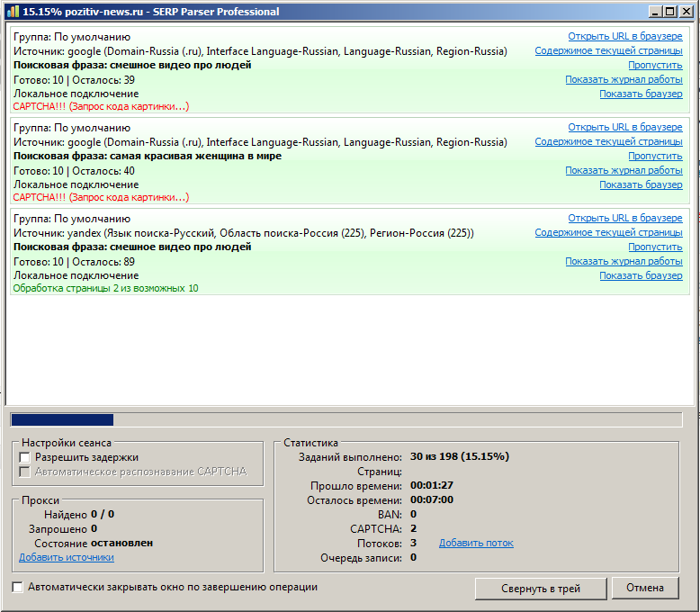Minimize the SERP Parser window
700x612 pixels.
(x=655, y=12)
